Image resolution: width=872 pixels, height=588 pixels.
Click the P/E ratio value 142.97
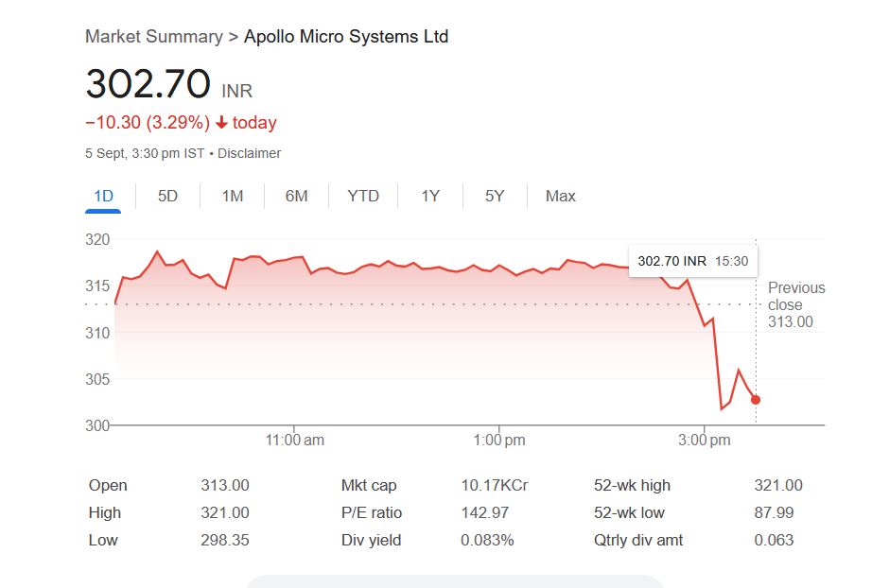(484, 512)
